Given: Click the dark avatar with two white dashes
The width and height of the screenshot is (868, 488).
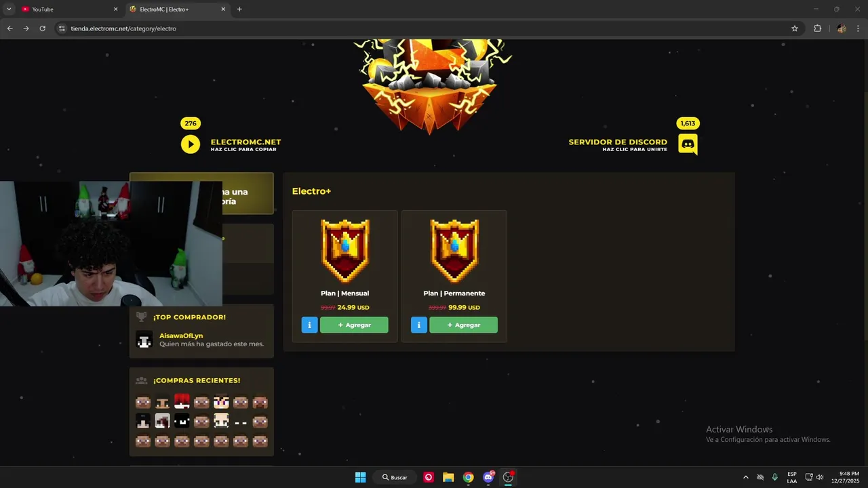Looking at the screenshot, I should (x=241, y=421).
